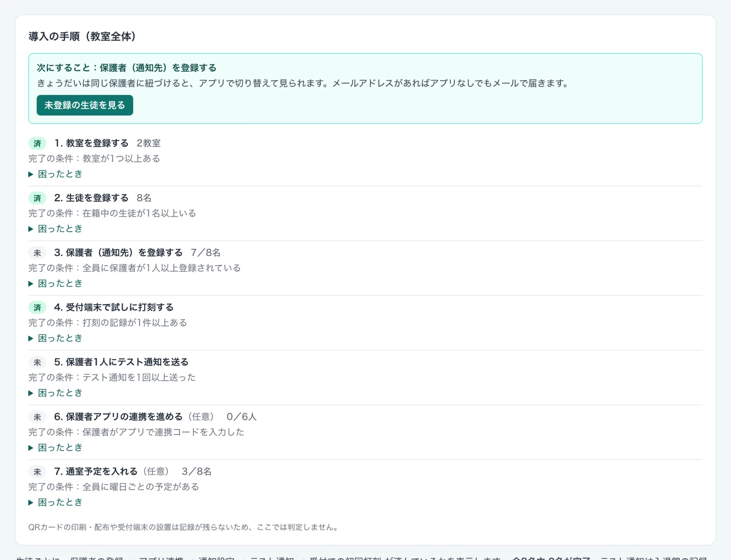The width and height of the screenshot is (731, 560).
Task: Click the 3／8名 schedule progress value
Action: 197,471
